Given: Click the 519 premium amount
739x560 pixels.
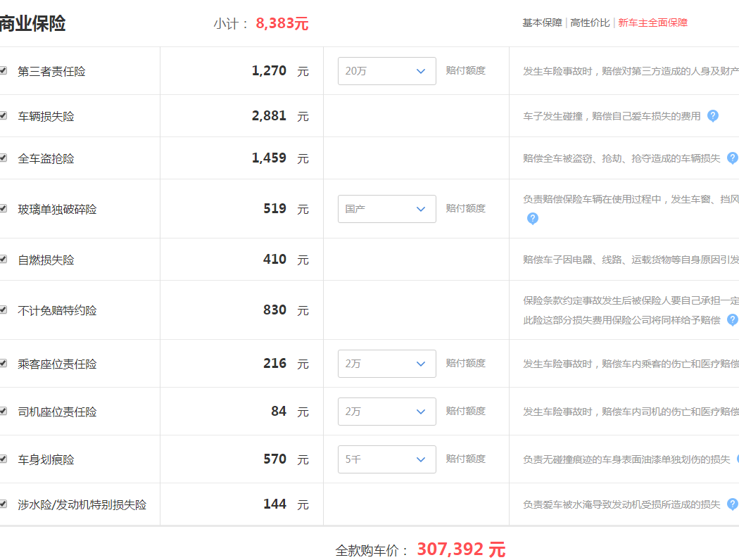Looking at the screenshot, I should (x=274, y=208).
